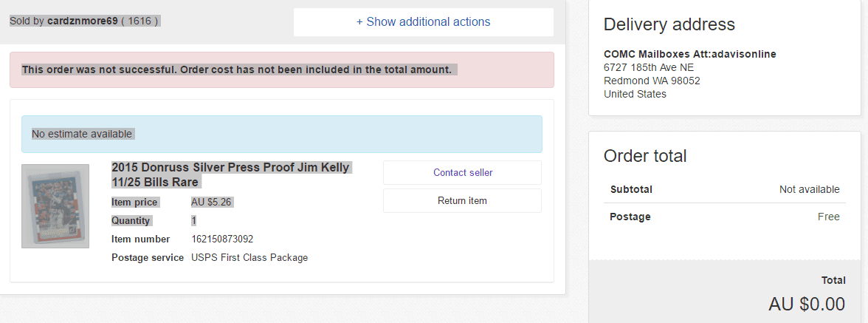Click the Postage Free value

tap(829, 217)
